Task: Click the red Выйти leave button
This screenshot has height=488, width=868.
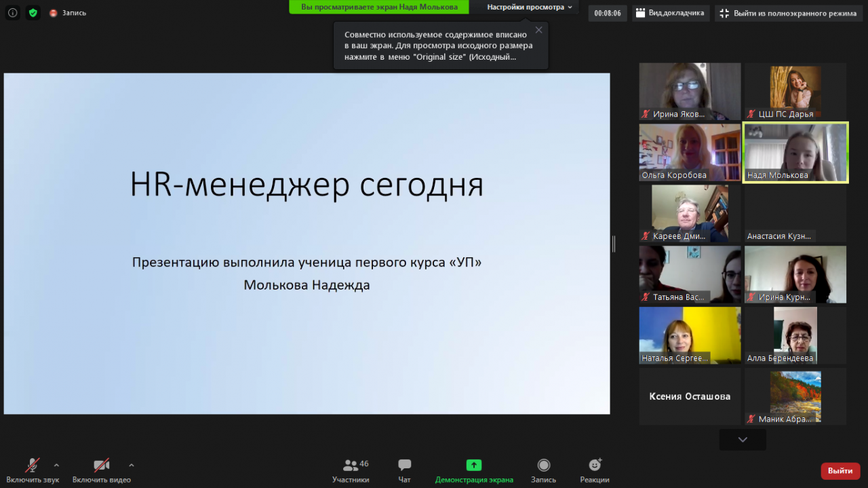Action: click(840, 470)
